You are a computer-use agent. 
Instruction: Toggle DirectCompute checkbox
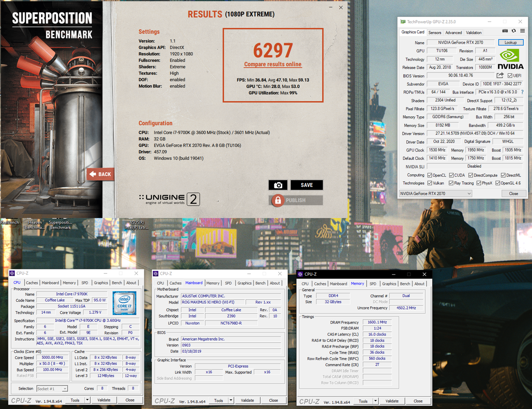pos(471,175)
